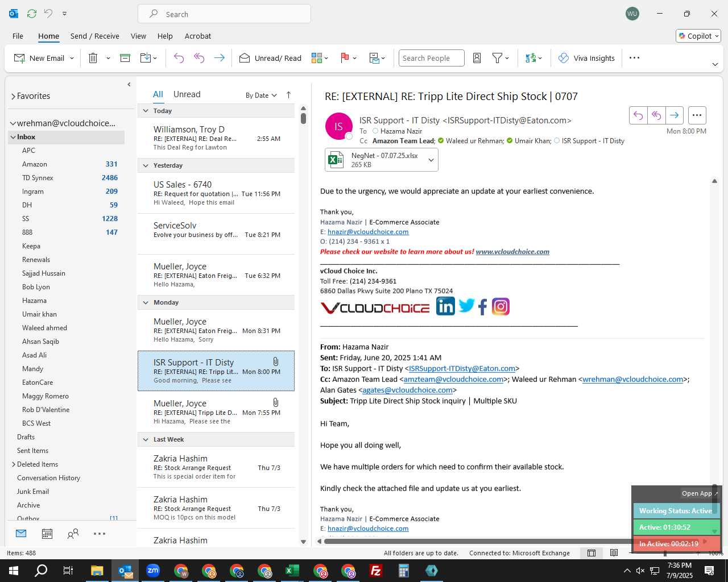This screenshot has width=728, height=582.
Task: Collapse the wrehman@vcloudchoice account tree
Action: (x=13, y=123)
